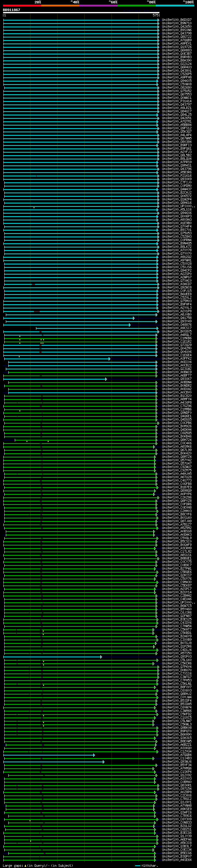Select the UniRef100_A2X1P8 entry
Screen dimensions: 197x868
coord(176,311)
